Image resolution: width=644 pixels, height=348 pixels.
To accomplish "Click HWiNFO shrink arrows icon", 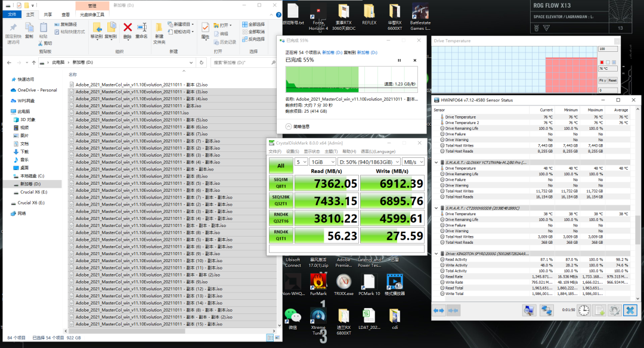I will 453,310.
